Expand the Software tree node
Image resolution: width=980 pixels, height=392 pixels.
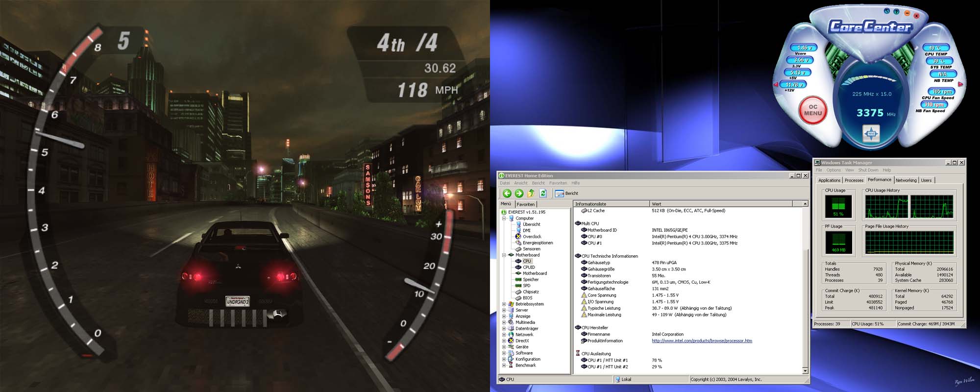[x=504, y=353]
